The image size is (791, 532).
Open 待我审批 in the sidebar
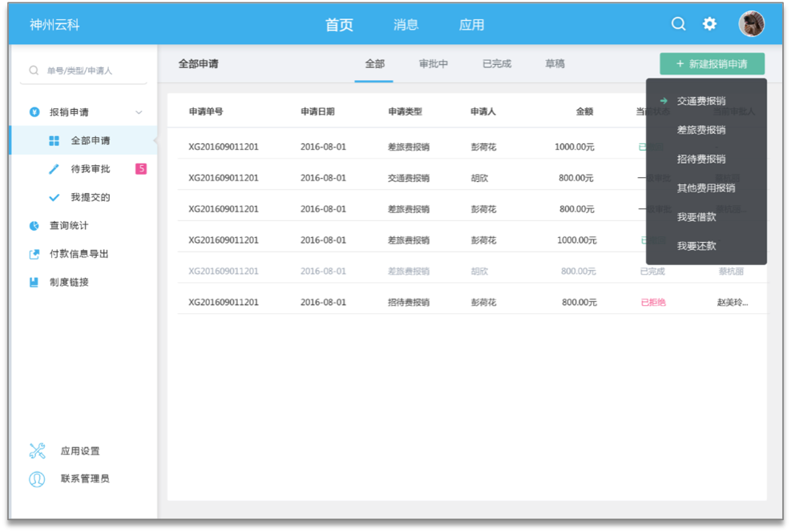pyautogui.click(x=91, y=169)
